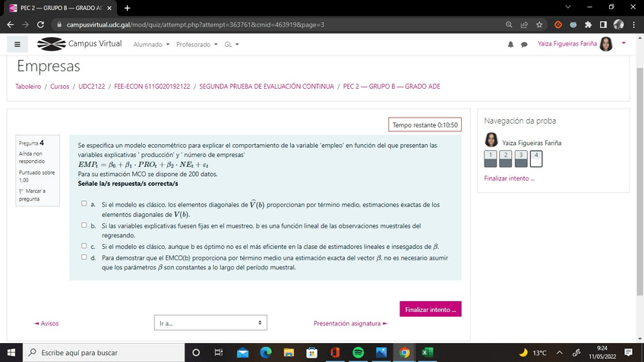Flag question with Marcar a pregunta
Image resolution: width=644 pixels, height=362 pixels.
coord(32,195)
